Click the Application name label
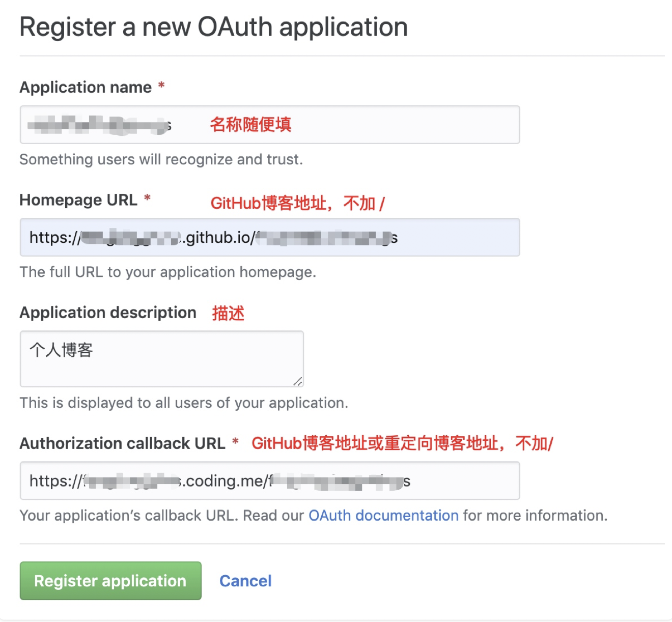Image resolution: width=672 pixels, height=622 pixels. (85, 87)
